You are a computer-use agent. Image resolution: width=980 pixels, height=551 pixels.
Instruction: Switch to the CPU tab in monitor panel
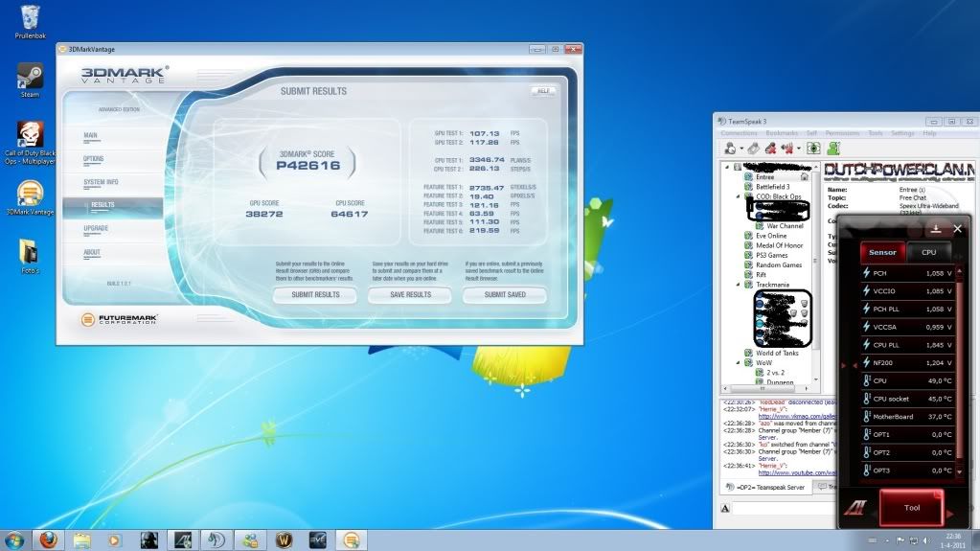(x=929, y=252)
